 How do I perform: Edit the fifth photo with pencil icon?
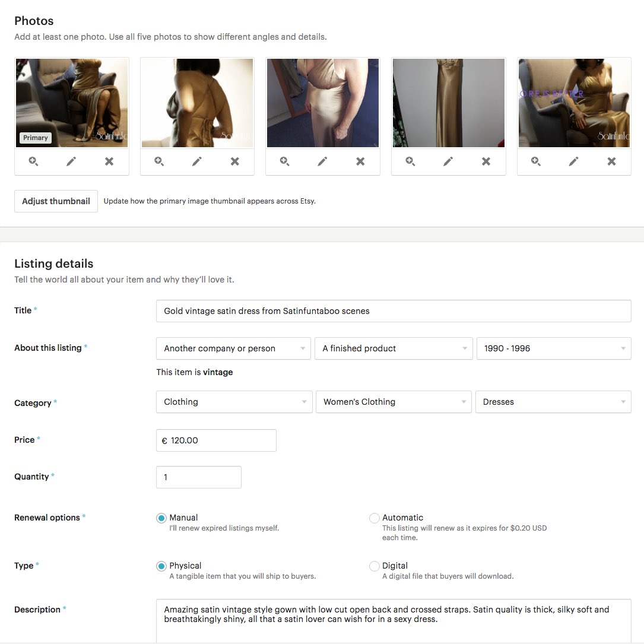(573, 161)
